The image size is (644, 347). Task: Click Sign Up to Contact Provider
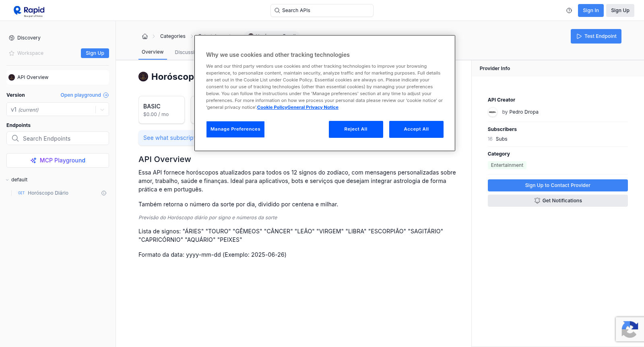tap(558, 185)
